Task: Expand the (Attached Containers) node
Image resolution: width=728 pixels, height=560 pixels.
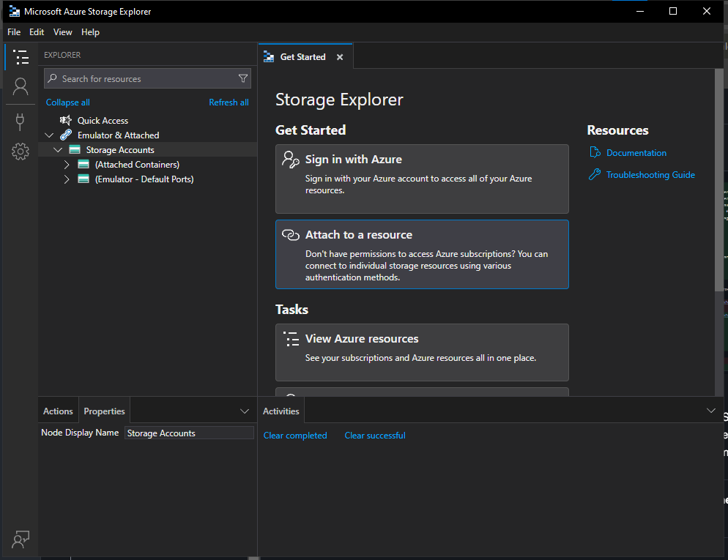Action: click(67, 165)
